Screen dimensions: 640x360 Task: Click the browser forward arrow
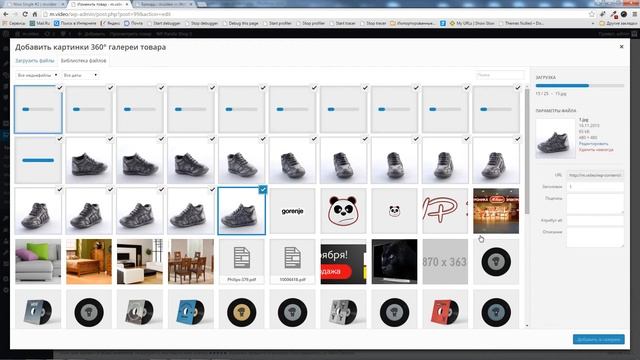[15, 14]
